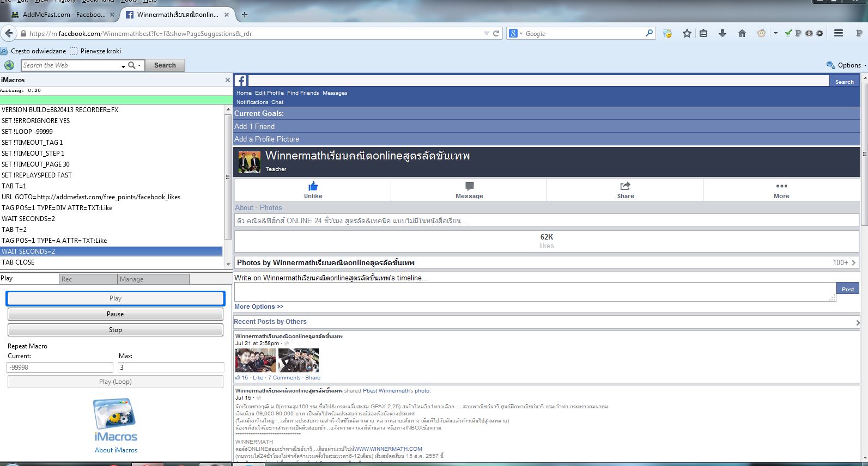Viewport: 868px width, 466px height.
Task: Open the downloads arrow icon
Action: coord(723,33)
